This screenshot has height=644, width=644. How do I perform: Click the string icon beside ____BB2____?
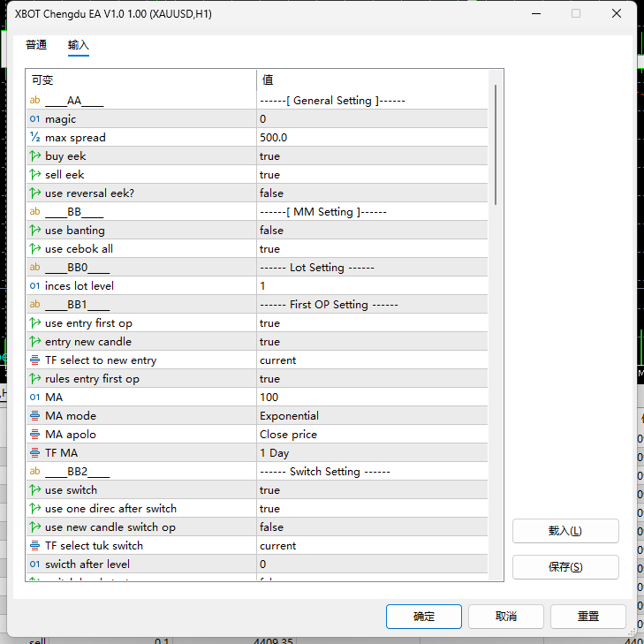tap(35, 472)
